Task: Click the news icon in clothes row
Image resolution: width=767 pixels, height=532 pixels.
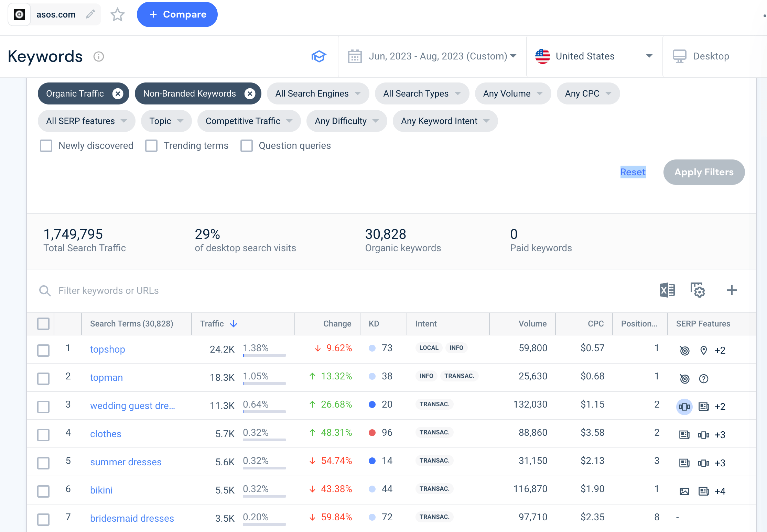Action: point(684,435)
